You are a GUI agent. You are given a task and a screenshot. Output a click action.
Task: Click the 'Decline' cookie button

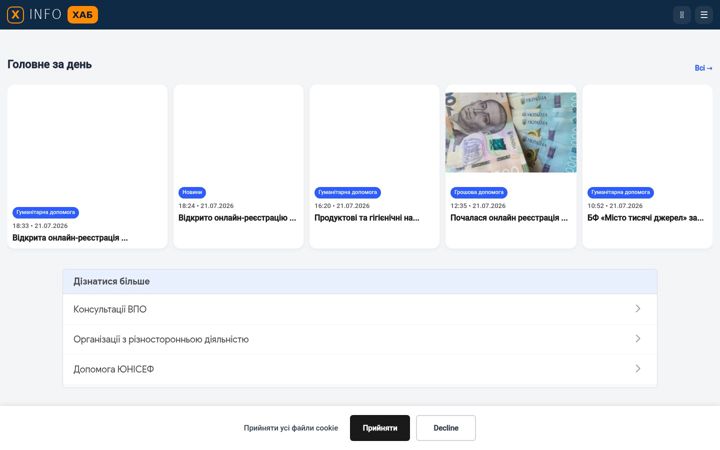click(446, 428)
